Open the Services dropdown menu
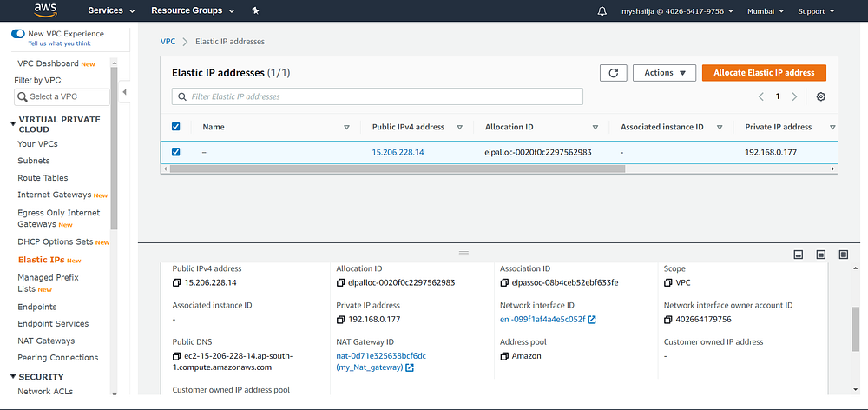The width and height of the screenshot is (868, 410). click(x=111, y=10)
